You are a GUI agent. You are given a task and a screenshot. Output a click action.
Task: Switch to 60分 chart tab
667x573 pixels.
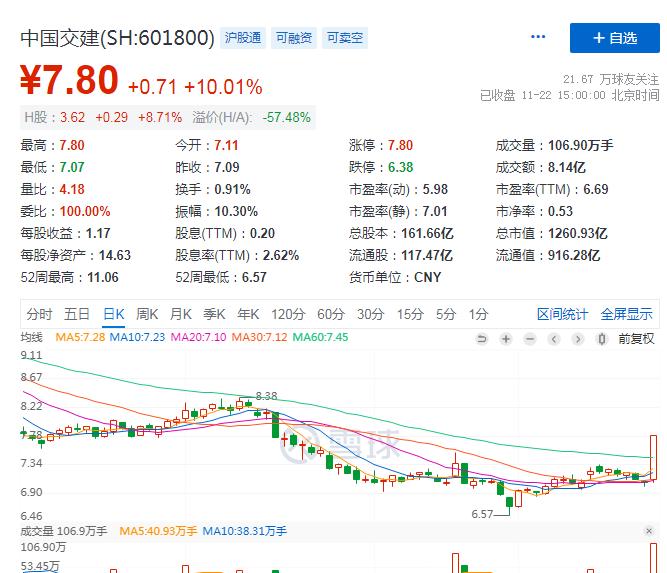pos(331,314)
